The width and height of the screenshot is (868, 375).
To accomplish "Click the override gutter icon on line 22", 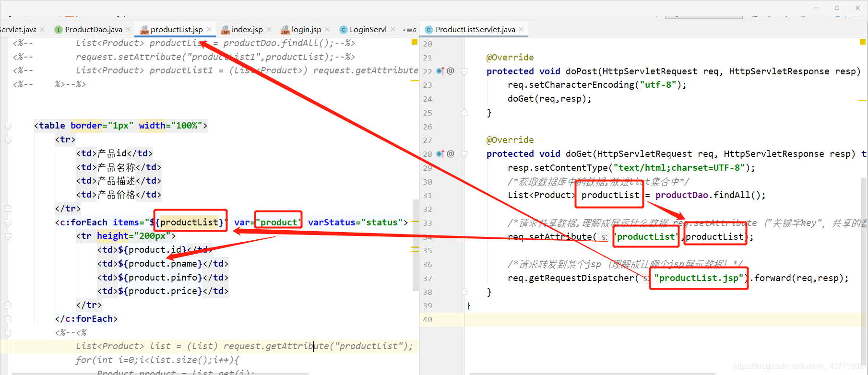I will click(x=440, y=71).
